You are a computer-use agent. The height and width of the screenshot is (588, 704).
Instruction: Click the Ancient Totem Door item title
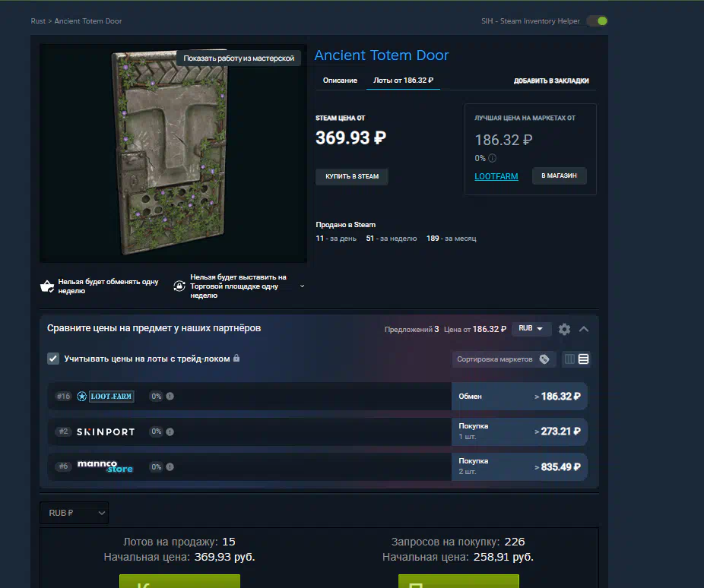coord(381,55)
